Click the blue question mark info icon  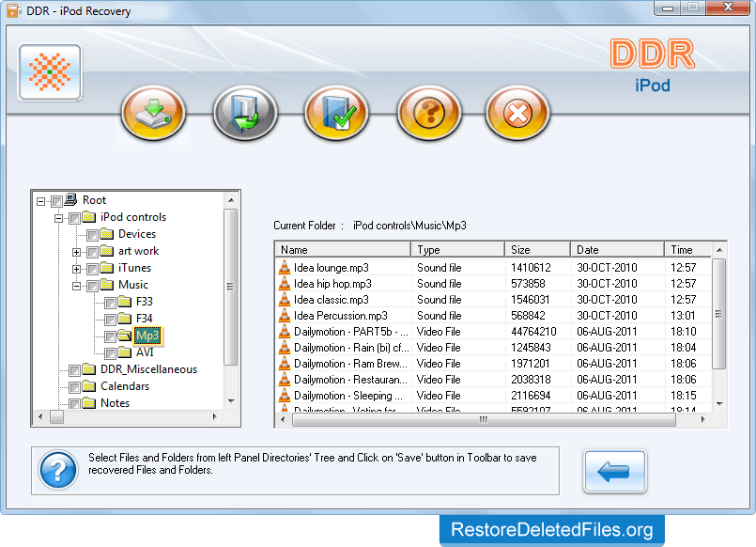coord(58,470)
